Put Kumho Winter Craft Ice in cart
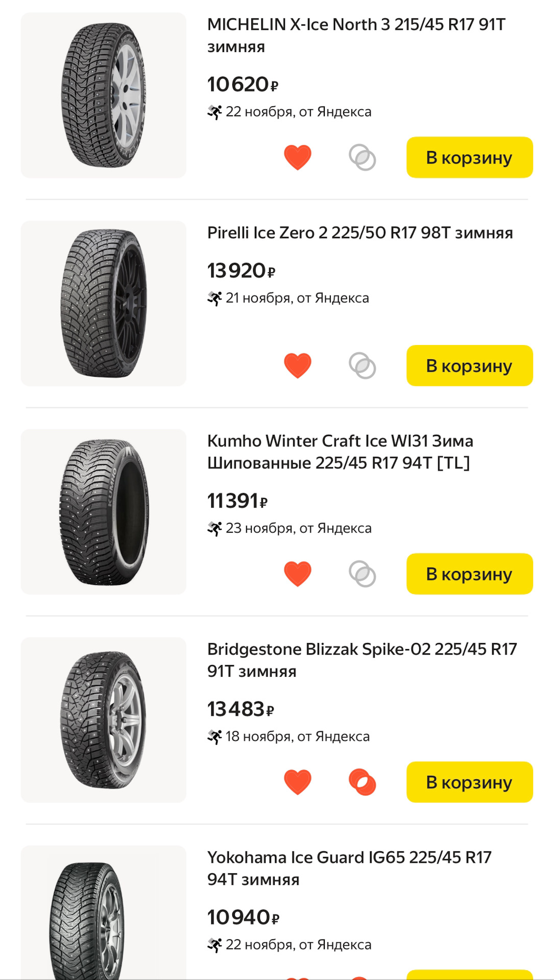This screenshot has width=554, height=980. (469, 574)
